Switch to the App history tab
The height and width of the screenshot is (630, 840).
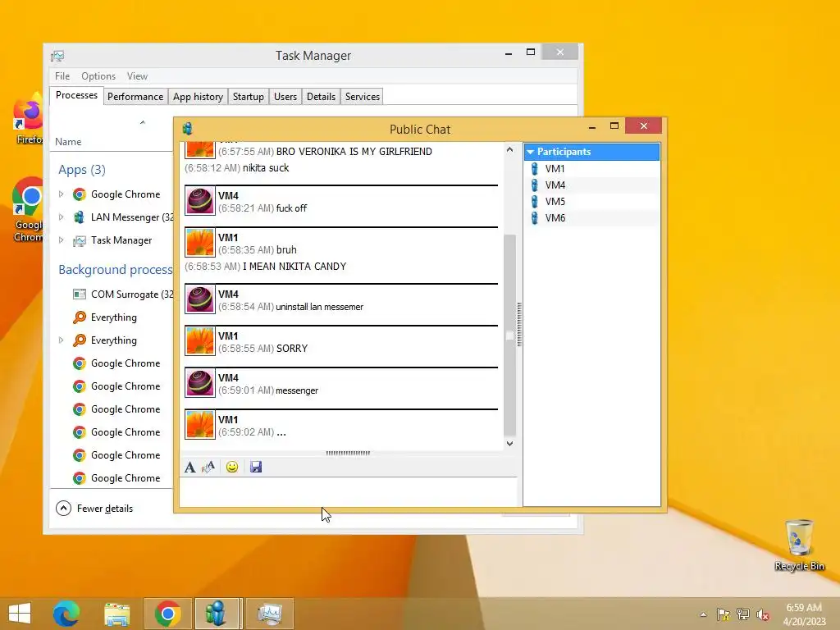click(x=198, y=97)
